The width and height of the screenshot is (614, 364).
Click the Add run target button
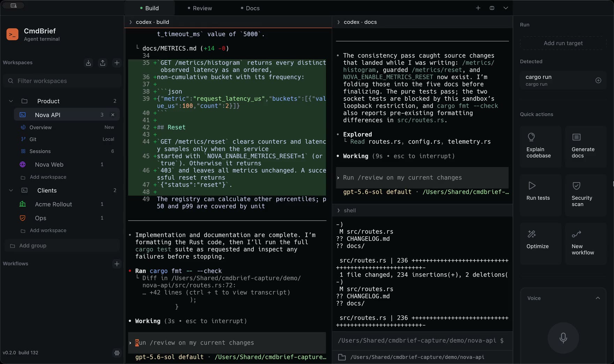pyautogui.click(x=563, y=43)
